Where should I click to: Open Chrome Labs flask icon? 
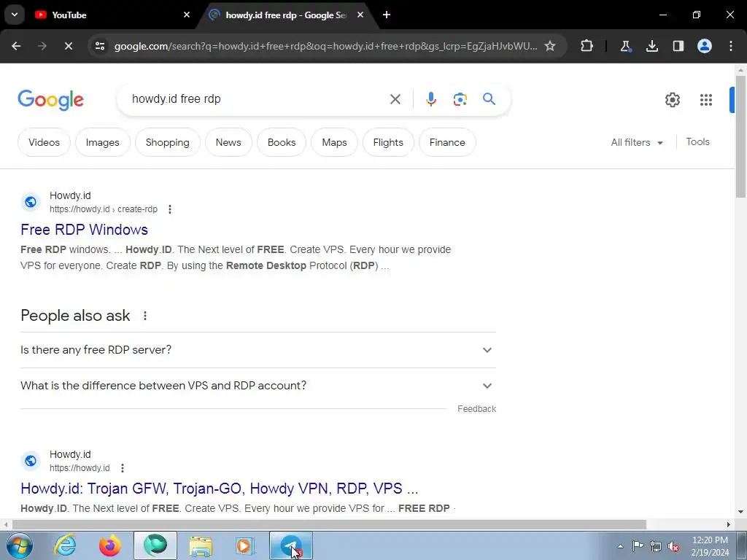click(x=625, y=46)
